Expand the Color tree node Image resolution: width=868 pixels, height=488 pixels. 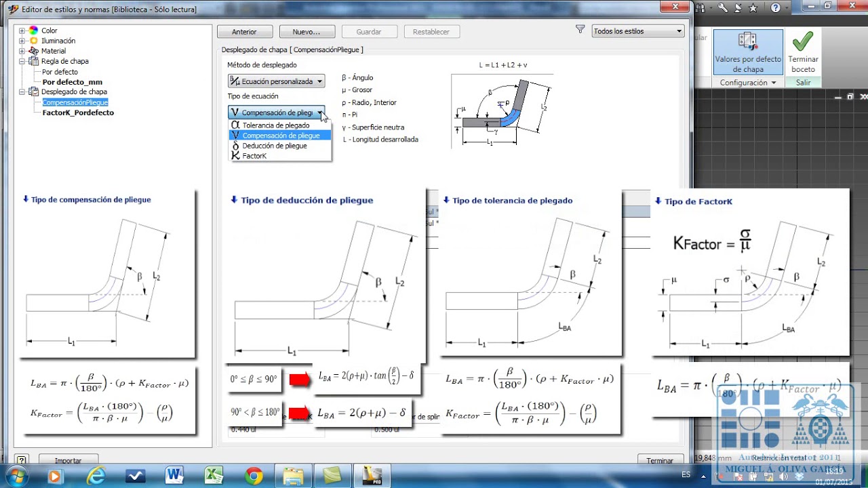22,30
